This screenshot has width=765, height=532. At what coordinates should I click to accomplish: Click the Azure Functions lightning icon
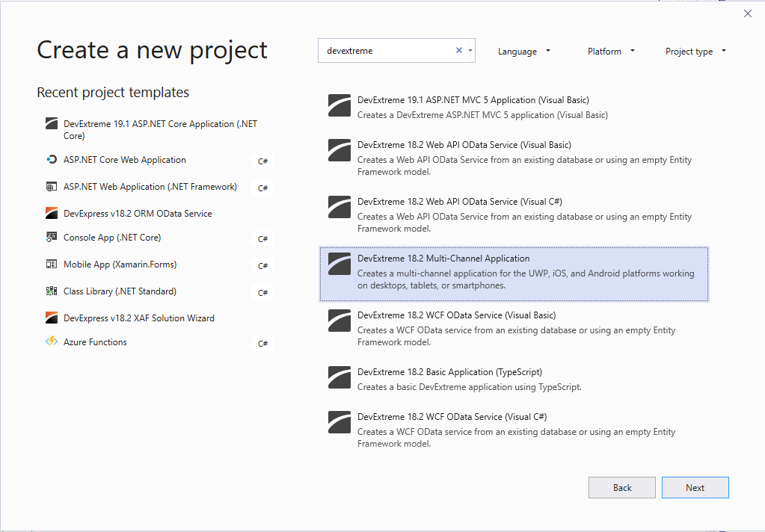pyautogui.click(x=52, y=341)
